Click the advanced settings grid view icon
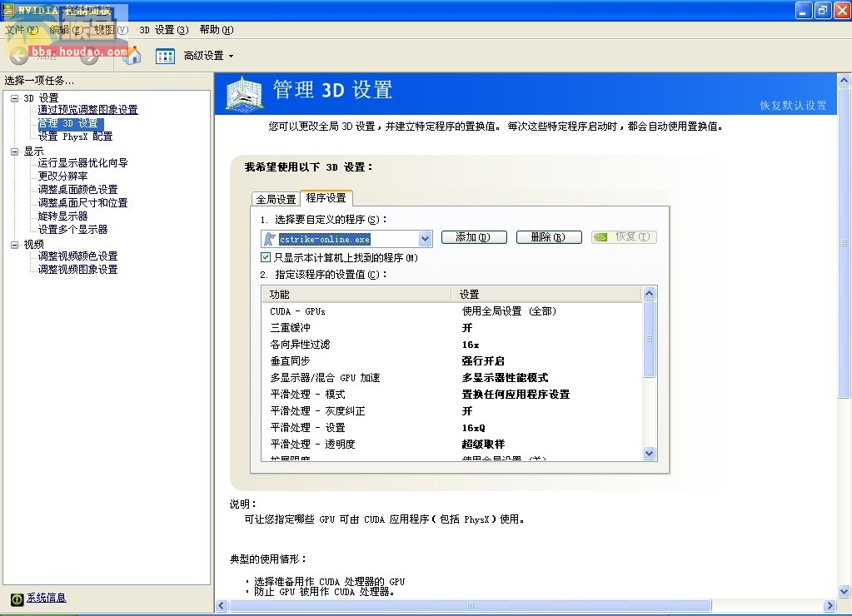The height and width of the screenshot is (616, 852). [165, 56]
